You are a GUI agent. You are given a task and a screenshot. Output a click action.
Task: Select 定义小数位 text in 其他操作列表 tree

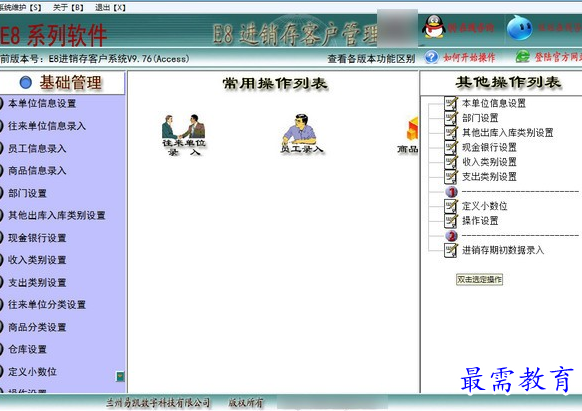(484, 206)
